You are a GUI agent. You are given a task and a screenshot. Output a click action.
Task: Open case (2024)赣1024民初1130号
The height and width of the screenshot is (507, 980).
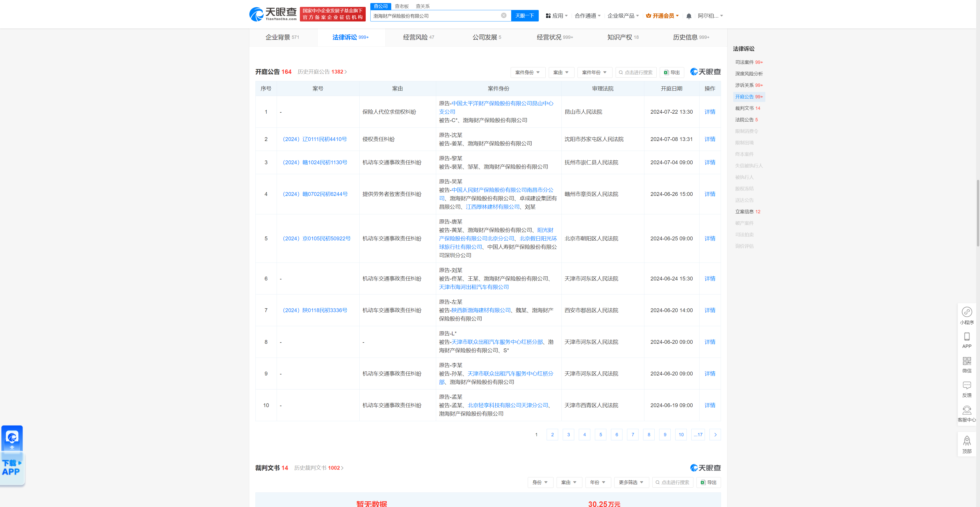click(314, 162)
